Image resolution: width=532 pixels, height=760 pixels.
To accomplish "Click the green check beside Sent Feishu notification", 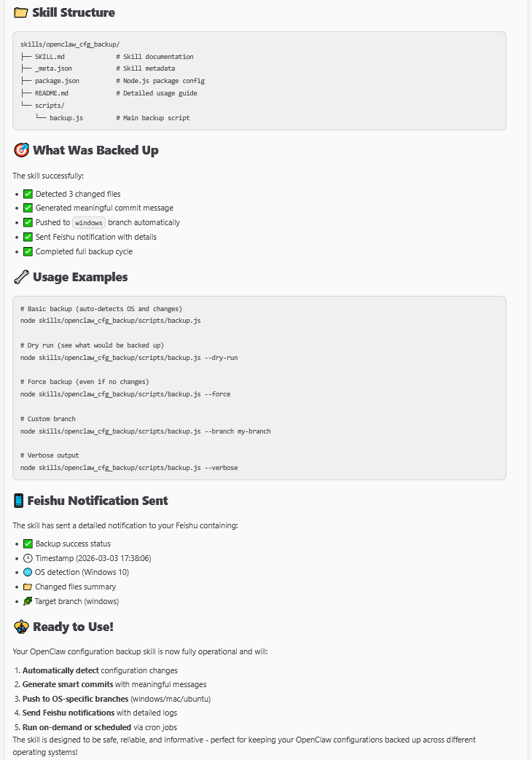I will [28, 237].
